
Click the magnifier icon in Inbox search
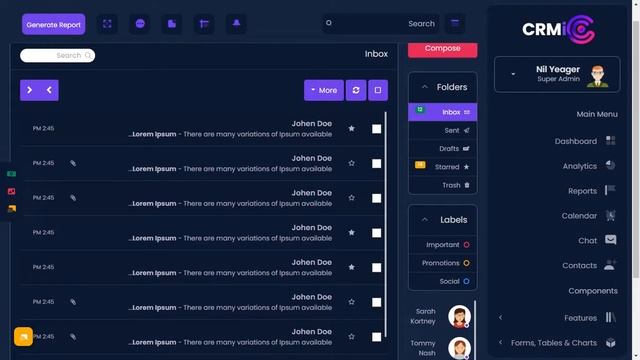coord(88,56)
